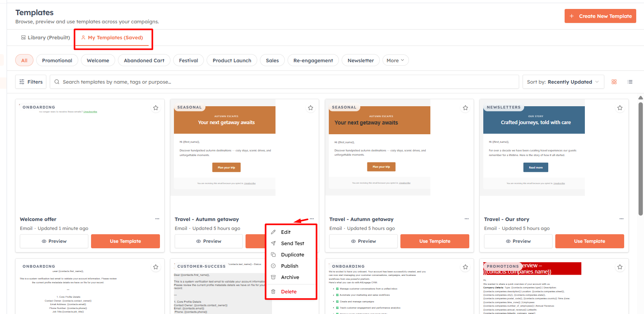Favorite the Welcome offer template star
The width and height of the screenshot is (644, 314).
(156, 108)
